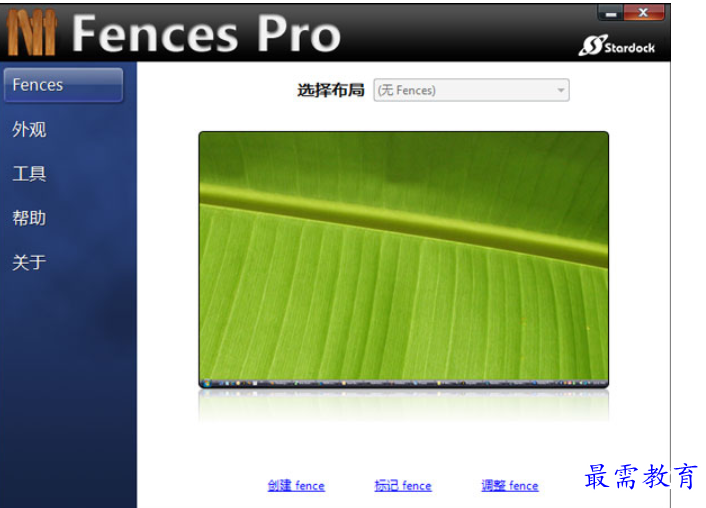This screenshot has height=508, width=706.
Task: Click the Fences Pro wooden fence icon
Action: click(x=32, y=32)
